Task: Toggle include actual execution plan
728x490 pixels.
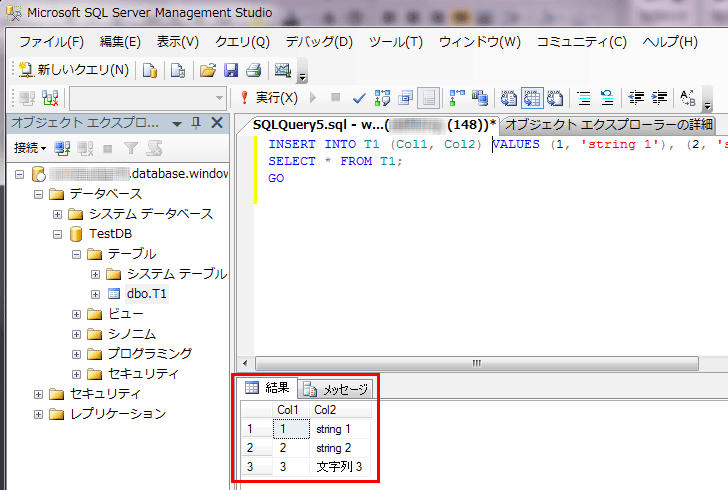Action: (457, 98)
